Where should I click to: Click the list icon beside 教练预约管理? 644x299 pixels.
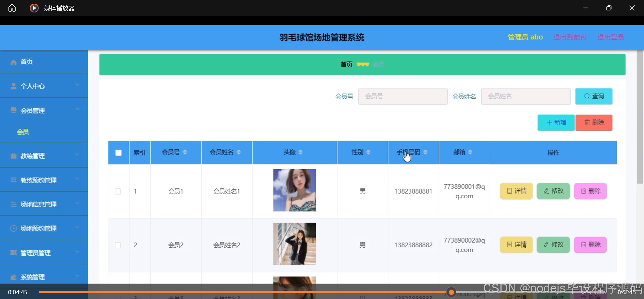13,180
